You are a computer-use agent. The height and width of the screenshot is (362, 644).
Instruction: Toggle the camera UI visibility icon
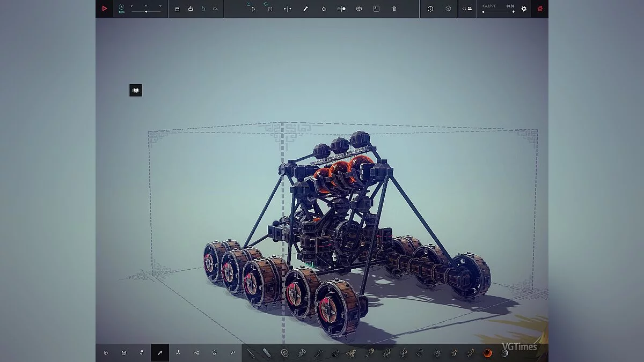click(466, 9)
